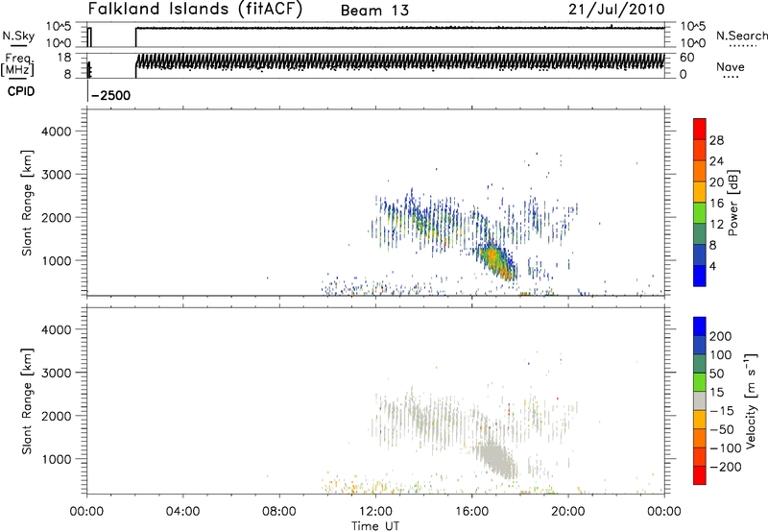Click Velocity color bar segment between -50 and -100
The height and width of the screenshot is (532, 768).
(700, 438)
